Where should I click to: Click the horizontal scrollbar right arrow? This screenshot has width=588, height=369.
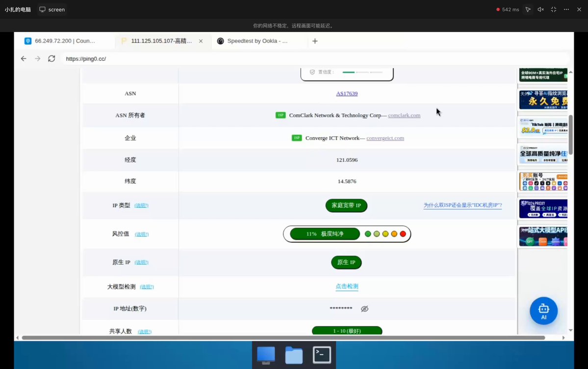pyautogui.click(x=563, y=338)
